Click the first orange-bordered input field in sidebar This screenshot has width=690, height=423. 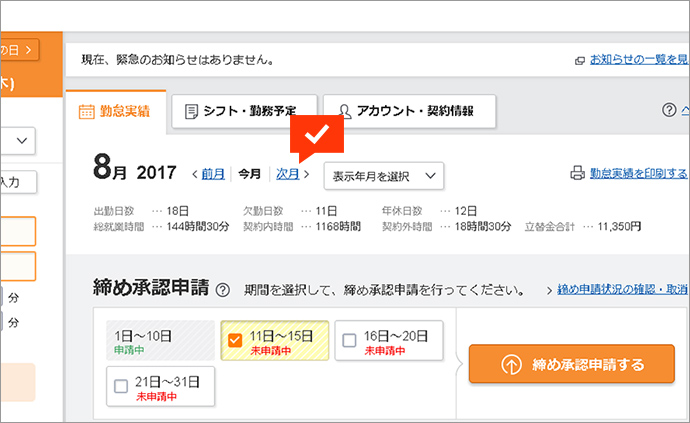pyautogui.click(x=18, y=232)
